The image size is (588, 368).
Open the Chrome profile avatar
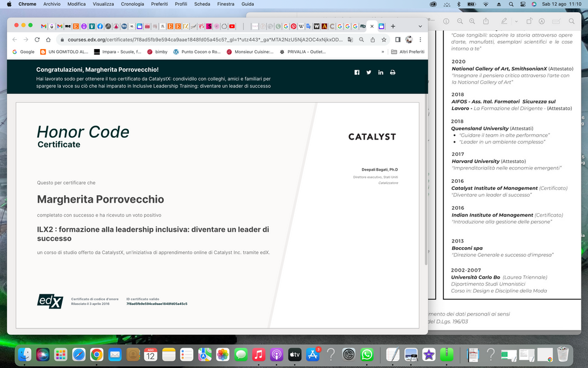coord(409,40)
